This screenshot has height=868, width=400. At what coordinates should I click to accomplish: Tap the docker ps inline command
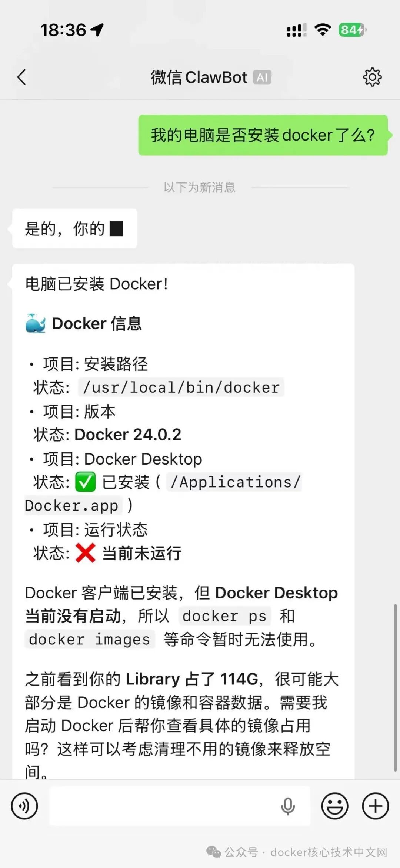(x=224, y=616)
